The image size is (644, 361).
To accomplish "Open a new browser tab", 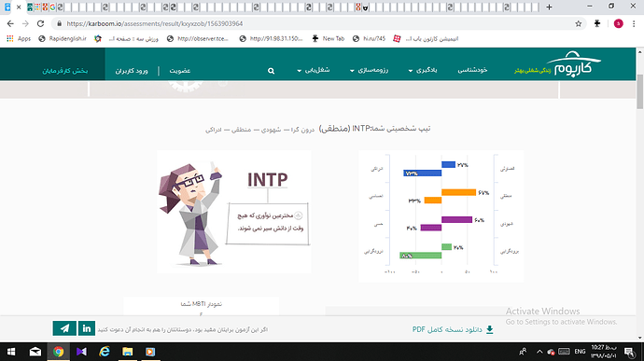I will pyautogui.click(x=549, y=7).
